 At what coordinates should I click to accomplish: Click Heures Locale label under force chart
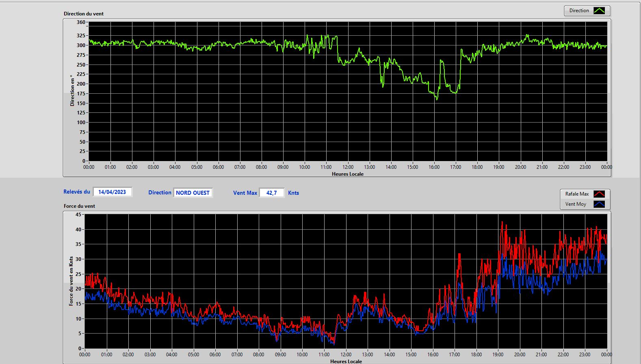click(x=346, y=361)
